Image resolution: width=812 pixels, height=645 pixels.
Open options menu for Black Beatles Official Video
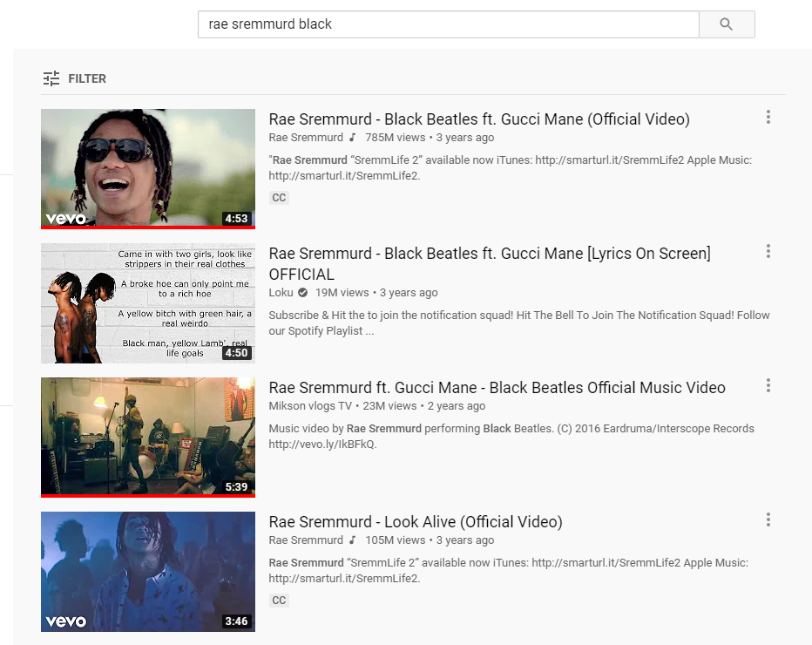coord(768,117)
